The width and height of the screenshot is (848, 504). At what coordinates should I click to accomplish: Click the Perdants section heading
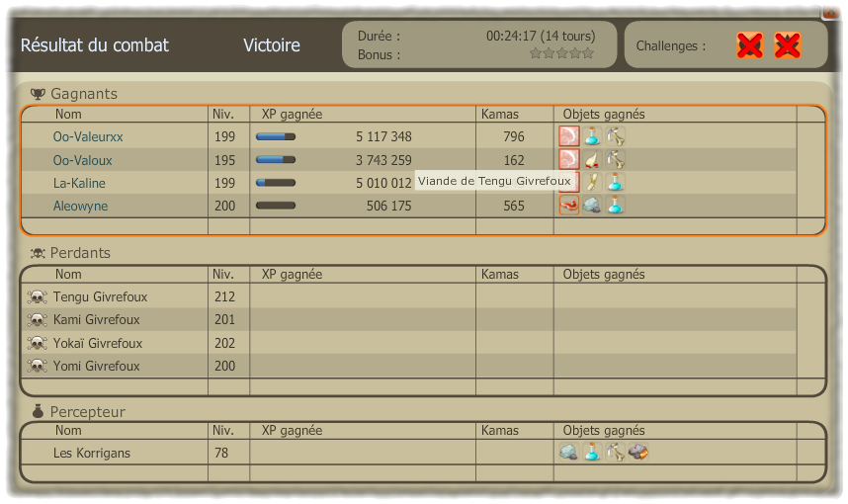[80, 253]
